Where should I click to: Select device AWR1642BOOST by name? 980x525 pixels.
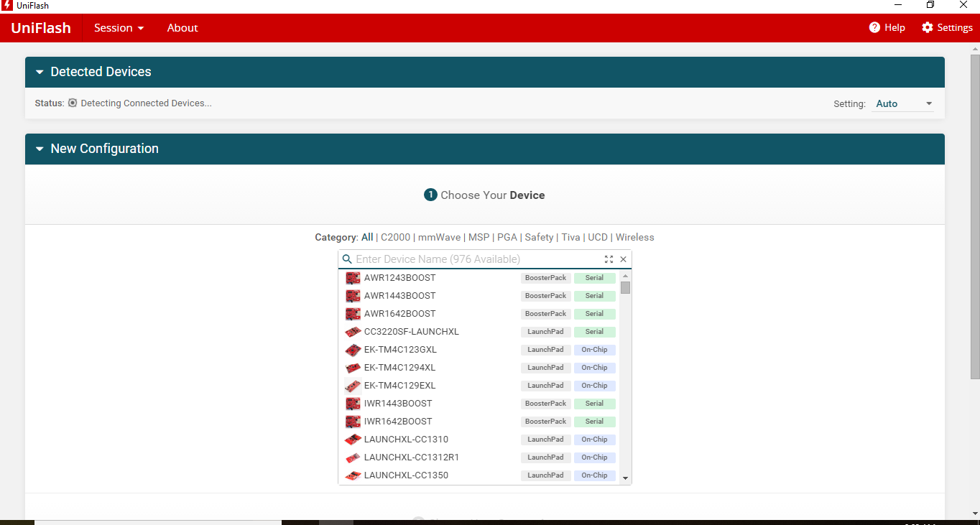click(x=399, y=314)
